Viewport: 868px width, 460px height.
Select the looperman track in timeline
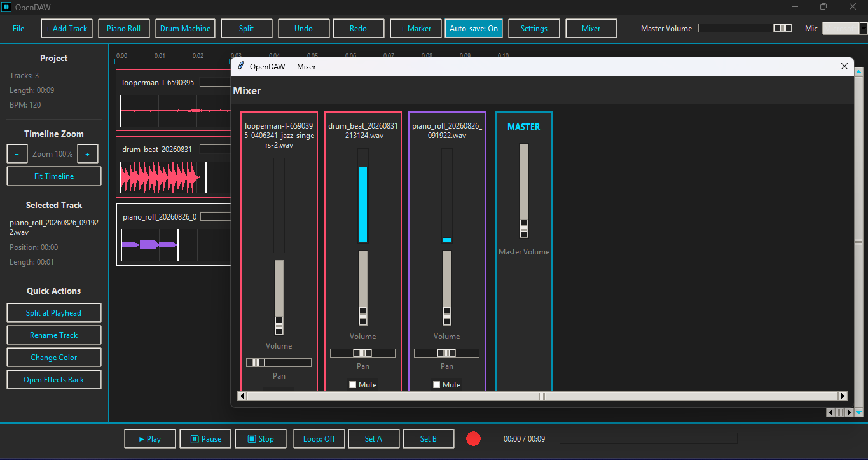[173, 101]
